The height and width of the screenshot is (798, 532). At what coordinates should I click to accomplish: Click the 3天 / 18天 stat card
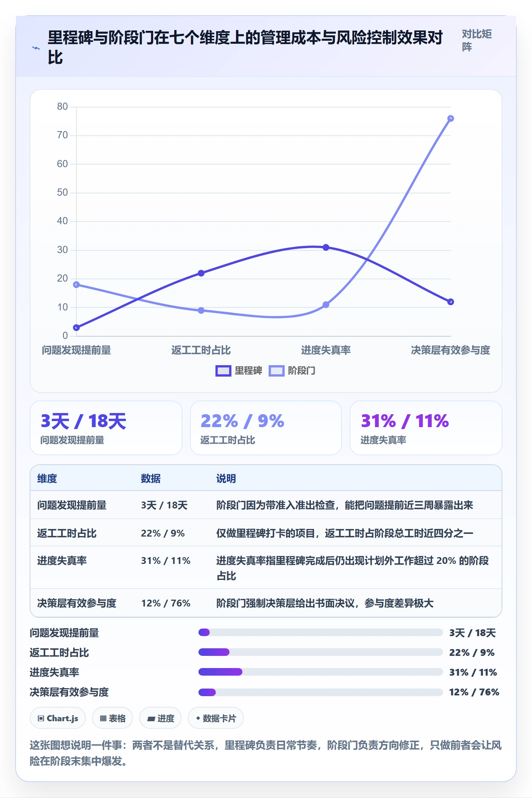pos(106,428)
